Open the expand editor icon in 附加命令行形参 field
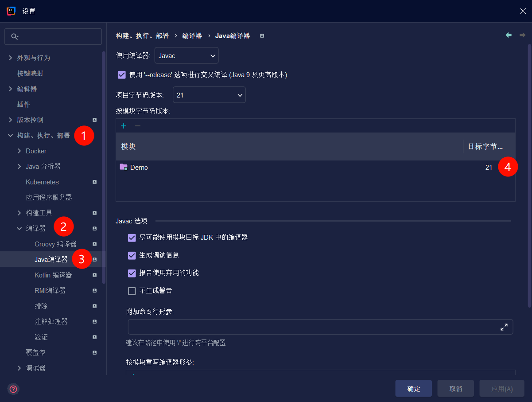The image size is (532, 402). [x=504, y=327]
